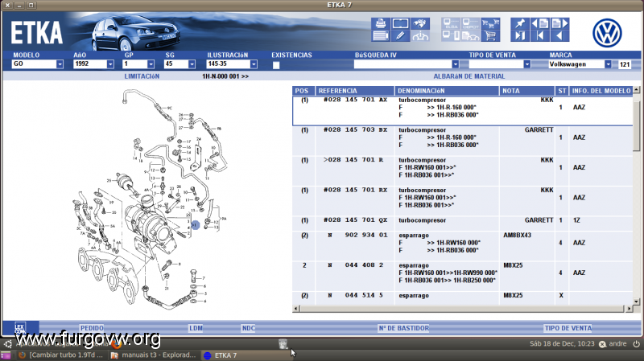The width and height of the screenshot is (644, 361).
Task: Click the ALBARÁN DE MATERIAL label
Action: point(469,76)
